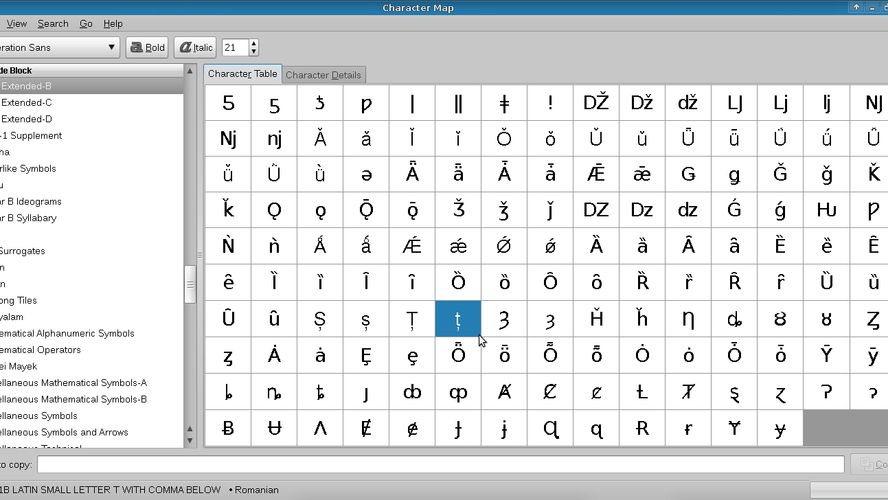Select the turned e 'ǝ' cell
Image resolution: width=888 pixels, height=500 pixels.
pos(366,175)
